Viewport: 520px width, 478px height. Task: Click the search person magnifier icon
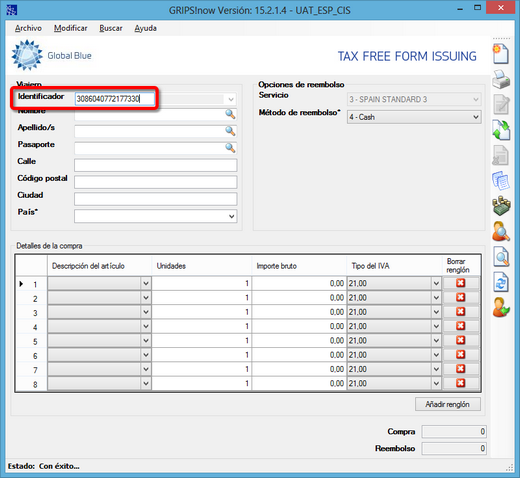pos(501,231)
